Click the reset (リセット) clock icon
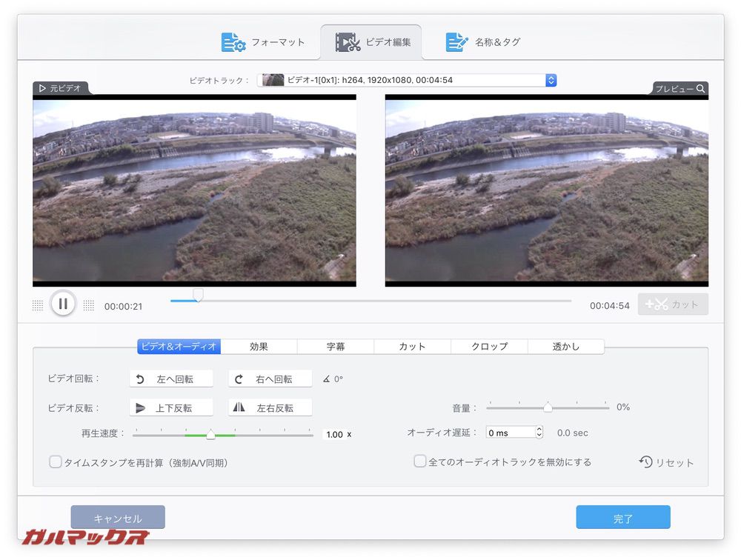The width and height of the screenshot is (741, 560). (x=646, y=462)
